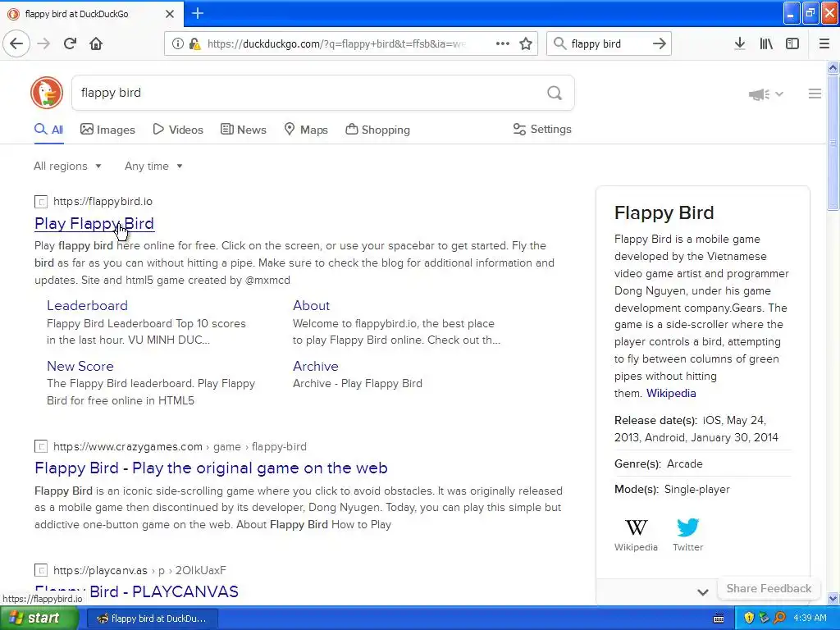Toggle the sidebar icon in toolbar

coord(792,43)
